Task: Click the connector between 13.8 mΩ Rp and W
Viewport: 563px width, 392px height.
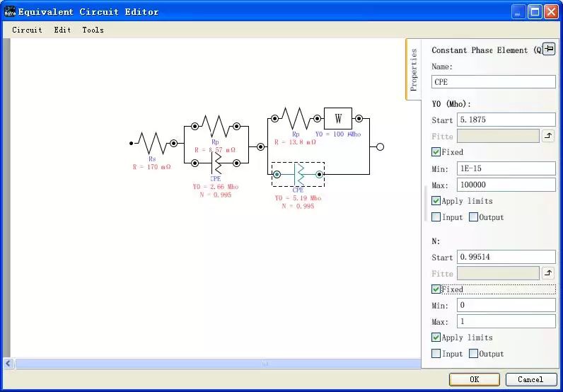Action: point(317,119)
